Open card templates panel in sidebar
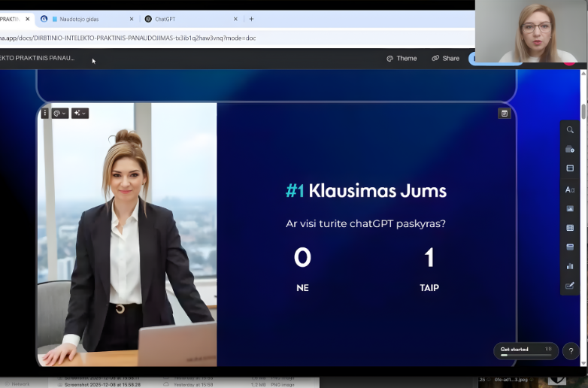 570,150
